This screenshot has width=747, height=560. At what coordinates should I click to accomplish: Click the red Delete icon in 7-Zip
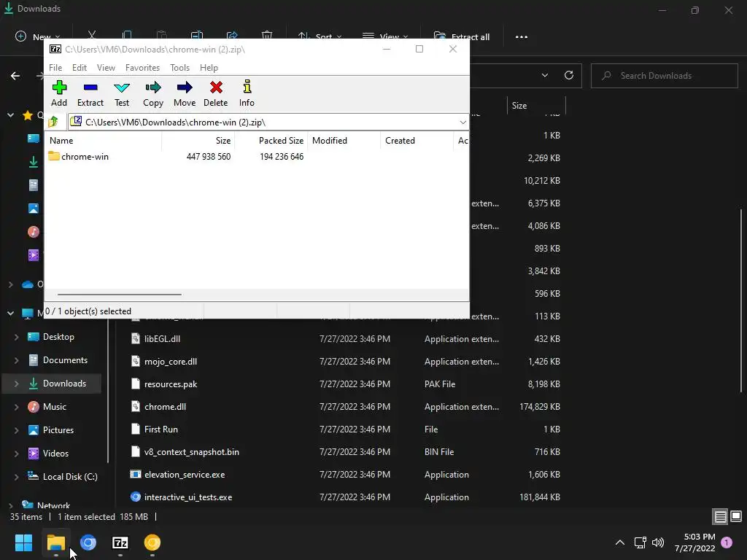click(x=216, y=87)
